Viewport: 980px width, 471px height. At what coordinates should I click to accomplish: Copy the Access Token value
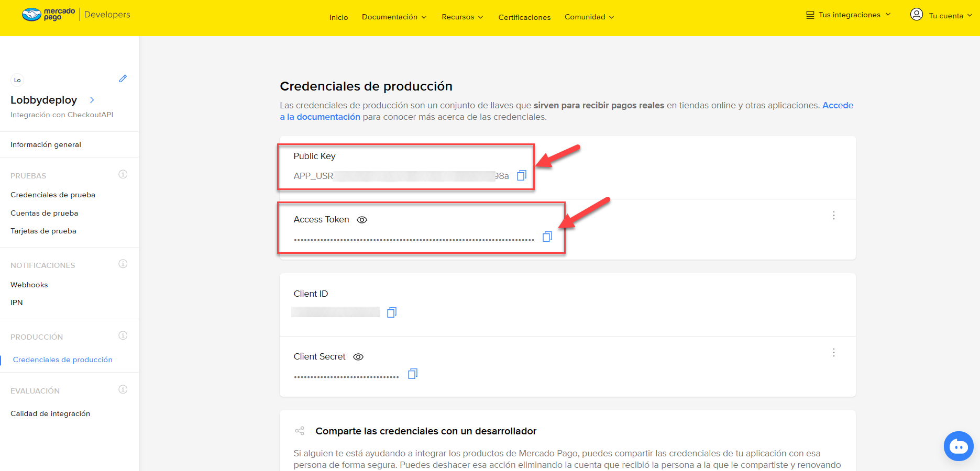547,237
